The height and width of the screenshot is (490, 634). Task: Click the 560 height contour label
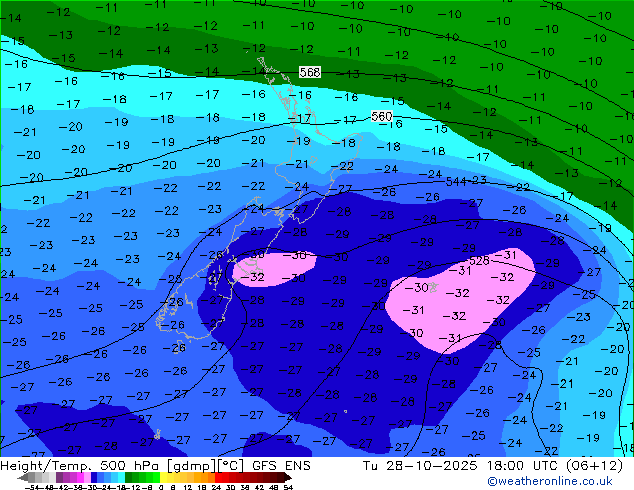point(381,116)
